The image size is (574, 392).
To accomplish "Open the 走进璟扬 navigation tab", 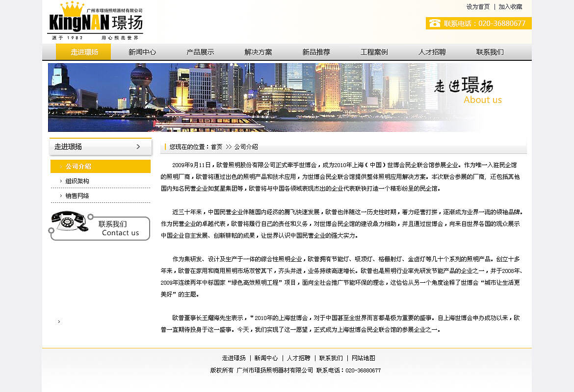I will pos(83,52).
